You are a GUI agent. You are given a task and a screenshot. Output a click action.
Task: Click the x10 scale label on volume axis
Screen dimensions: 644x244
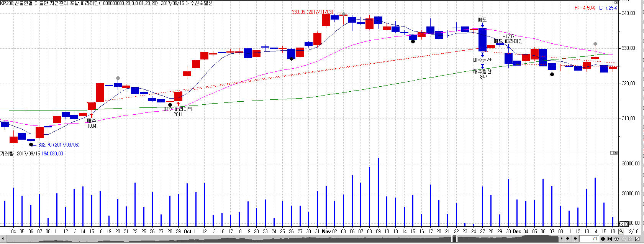(624, 224)
